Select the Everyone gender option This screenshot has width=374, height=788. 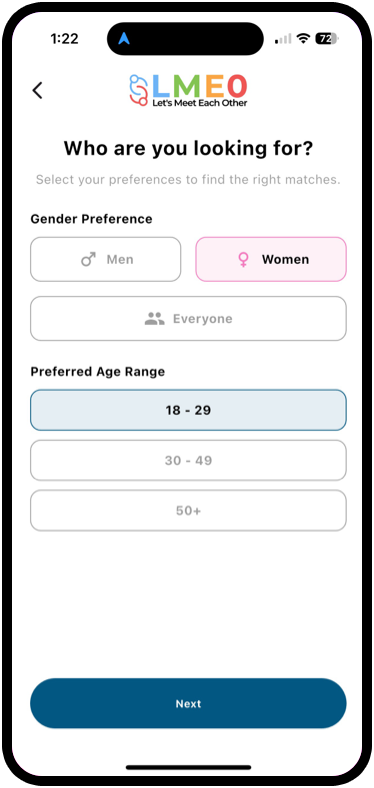pyautogui.click(x=189, y=319)
